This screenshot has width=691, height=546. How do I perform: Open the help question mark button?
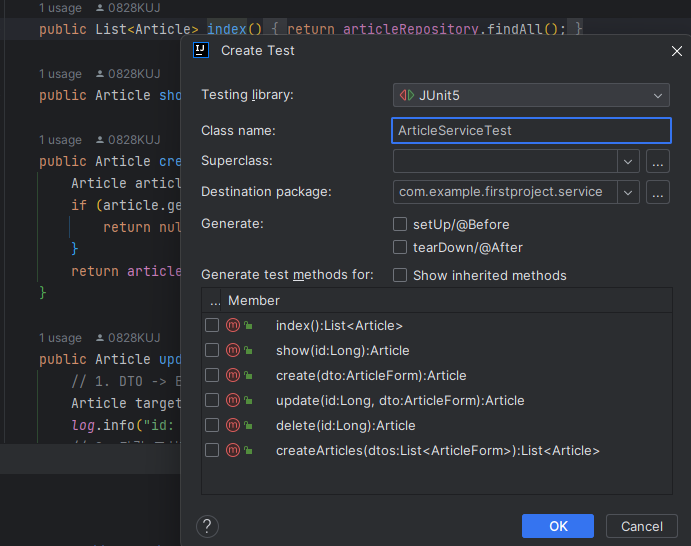point(207,526)
